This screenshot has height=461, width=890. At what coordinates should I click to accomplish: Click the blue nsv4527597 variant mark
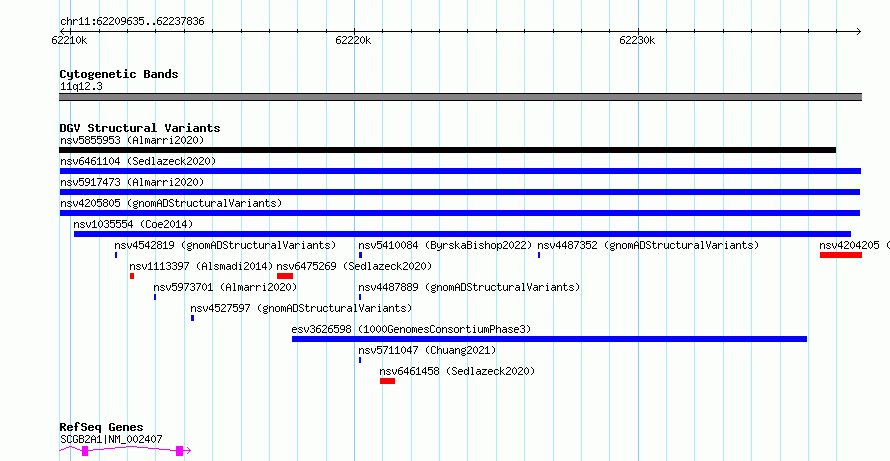point(192,318)
